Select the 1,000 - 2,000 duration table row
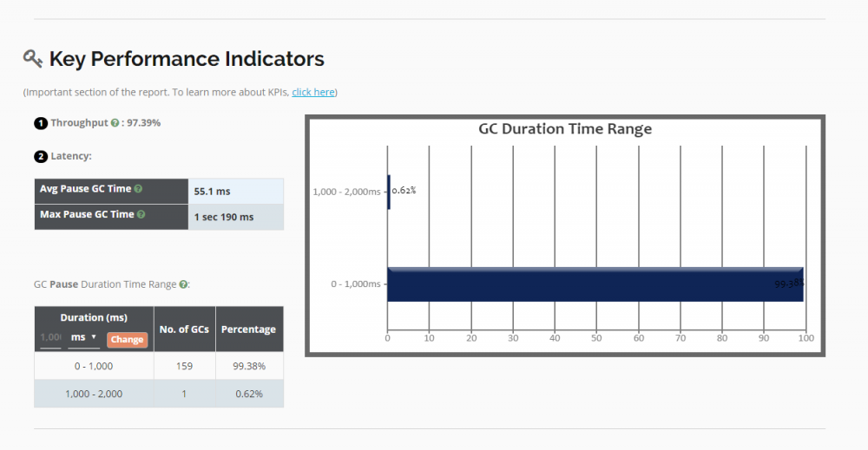This screenshot has width=868, height=450. coord(94,394)
